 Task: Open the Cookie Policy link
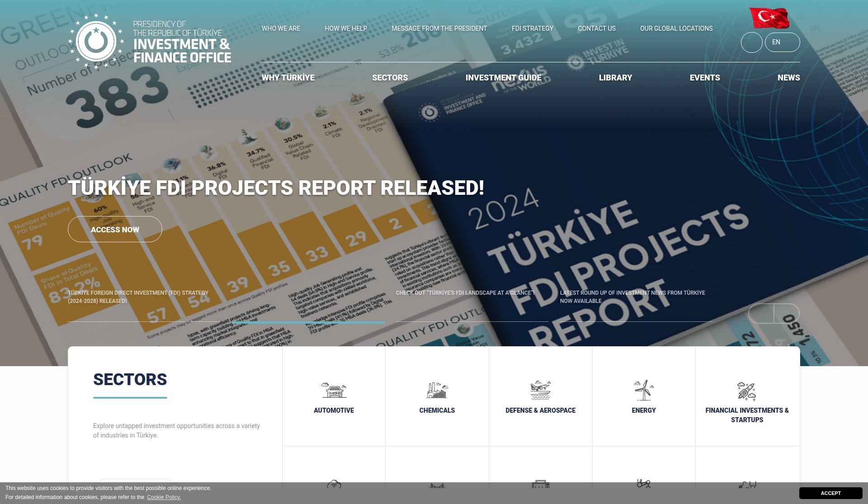tap(164, 497)
